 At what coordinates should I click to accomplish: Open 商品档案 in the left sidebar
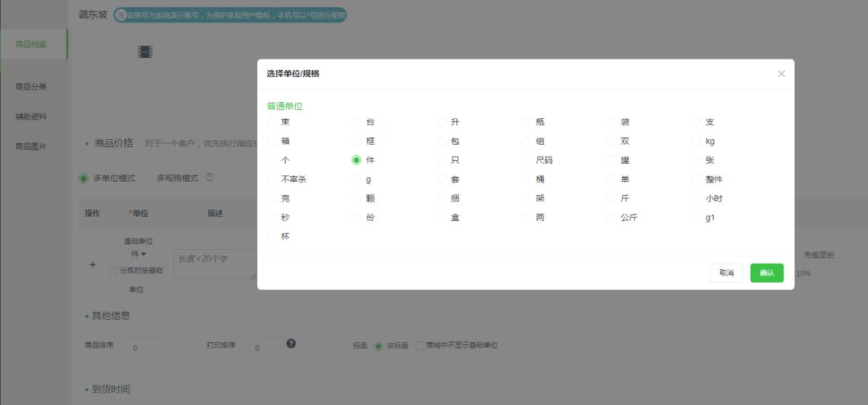pos(33,44)
